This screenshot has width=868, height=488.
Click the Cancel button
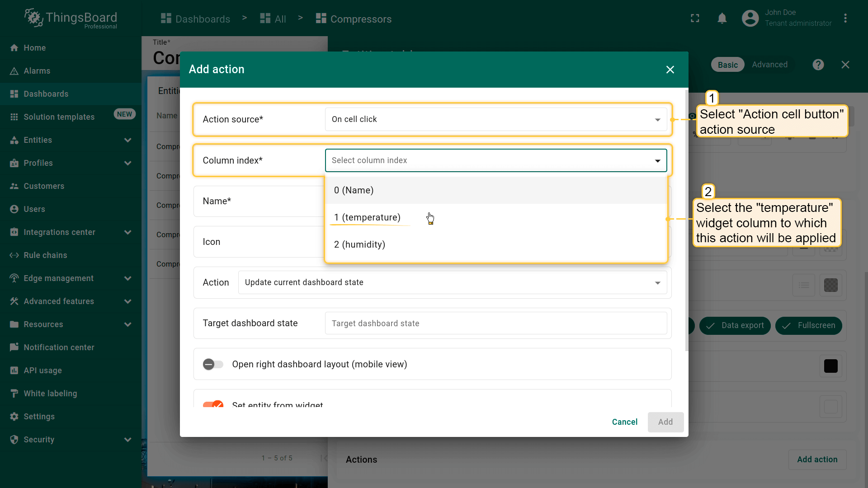pos(624,422)
